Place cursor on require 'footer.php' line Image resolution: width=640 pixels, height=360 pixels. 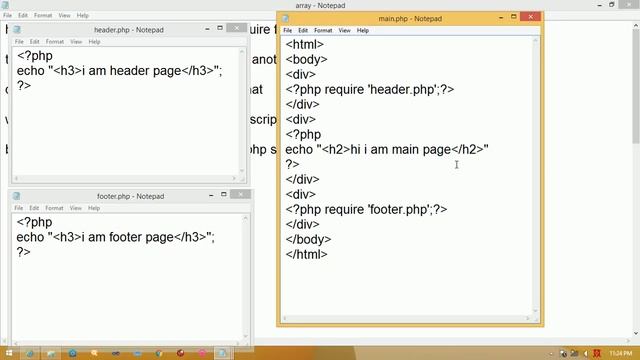tap(366, 209)
